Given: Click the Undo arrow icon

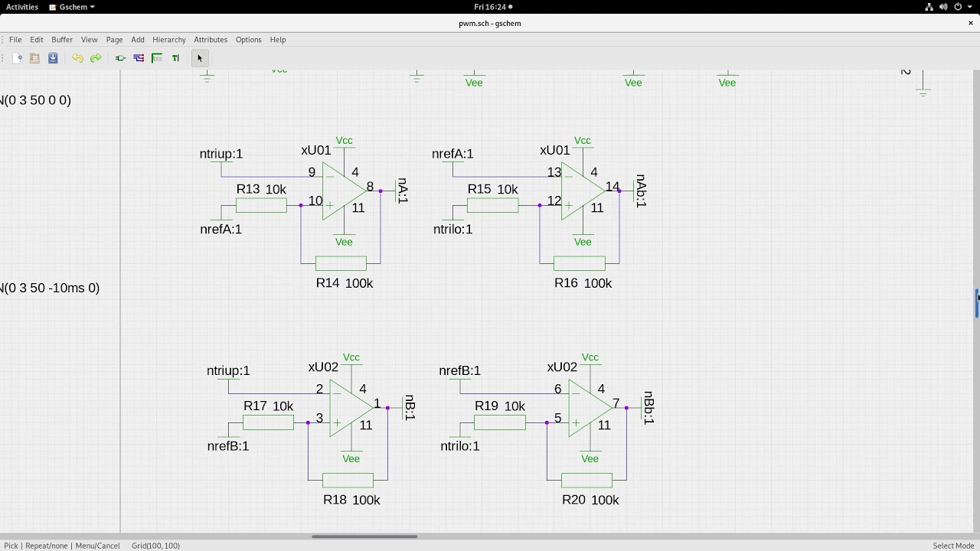Looking at the screenshot, I should 77,58.
